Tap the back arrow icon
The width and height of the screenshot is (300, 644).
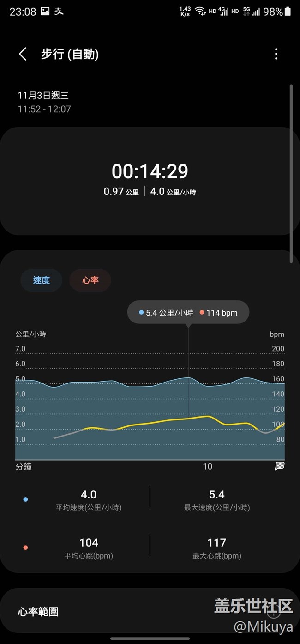(x=23, y=54)
